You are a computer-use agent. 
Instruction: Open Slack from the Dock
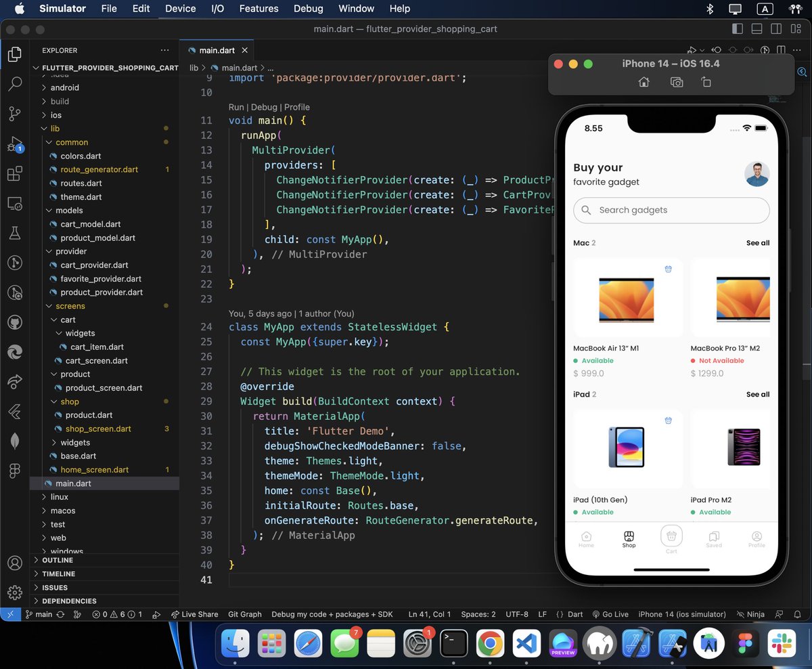click(782, 643)
